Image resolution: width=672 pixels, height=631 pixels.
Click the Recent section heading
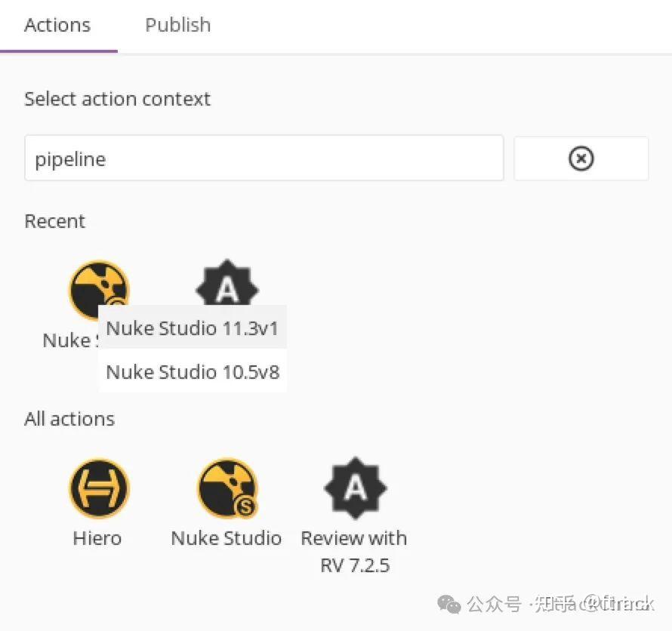pos(54,221)
